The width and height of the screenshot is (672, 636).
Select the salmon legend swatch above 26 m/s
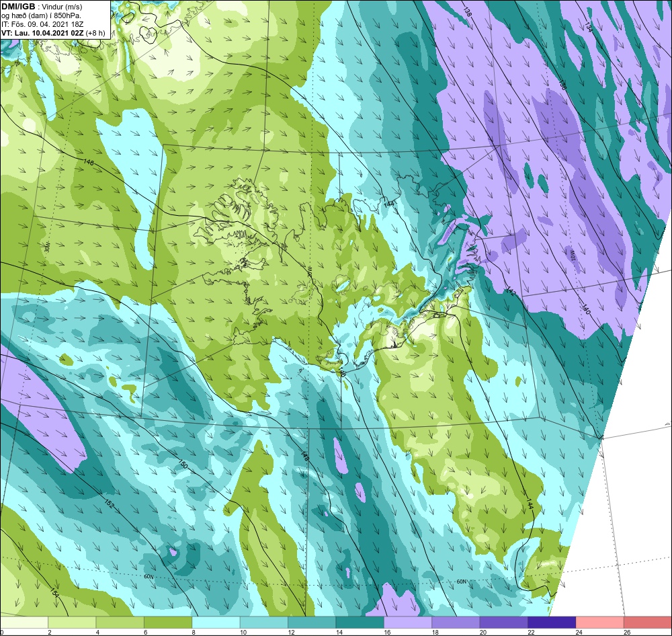pyautogui.click(x=648, y=622)
